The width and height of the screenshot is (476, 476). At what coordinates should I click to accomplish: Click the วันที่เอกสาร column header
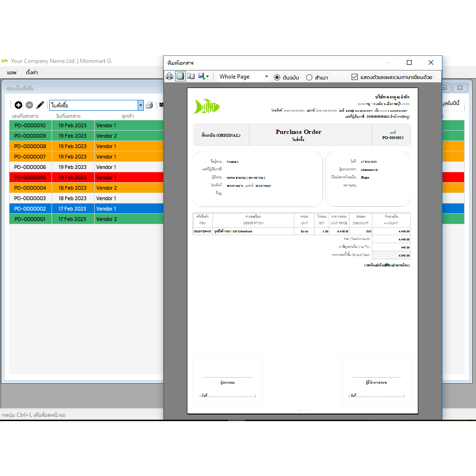tap(68, 116)
